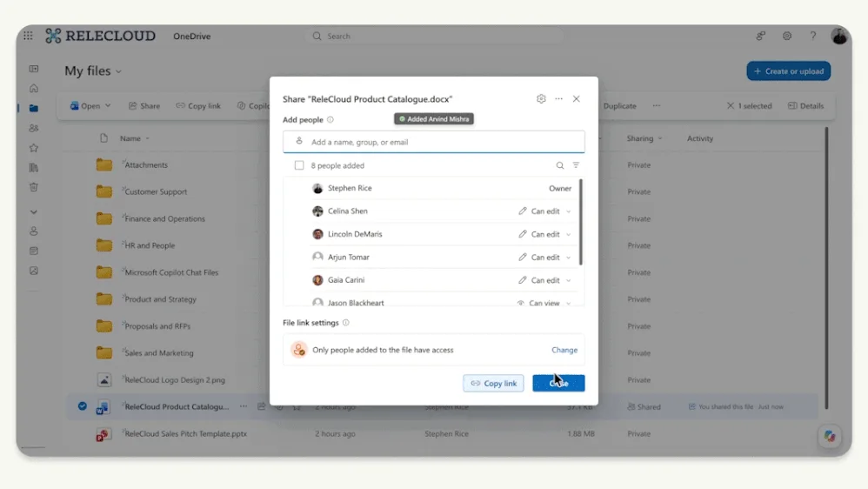This screenshot has width=868, height=489.
Task: Open the top-bar settings gear
Action: 786,36
